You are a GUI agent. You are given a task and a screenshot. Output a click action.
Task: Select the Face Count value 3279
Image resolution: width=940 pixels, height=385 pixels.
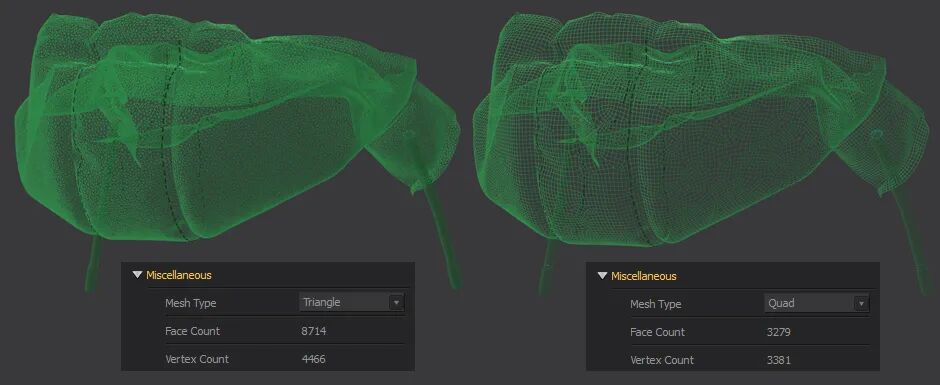779,332
